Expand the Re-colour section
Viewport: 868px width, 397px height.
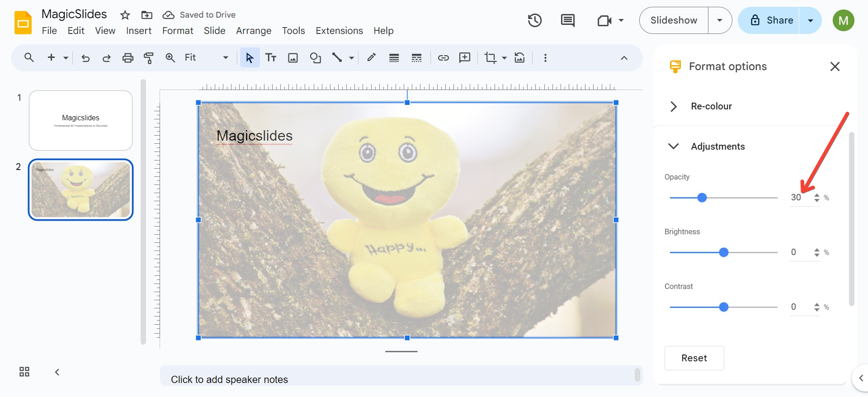coord(674,106)
